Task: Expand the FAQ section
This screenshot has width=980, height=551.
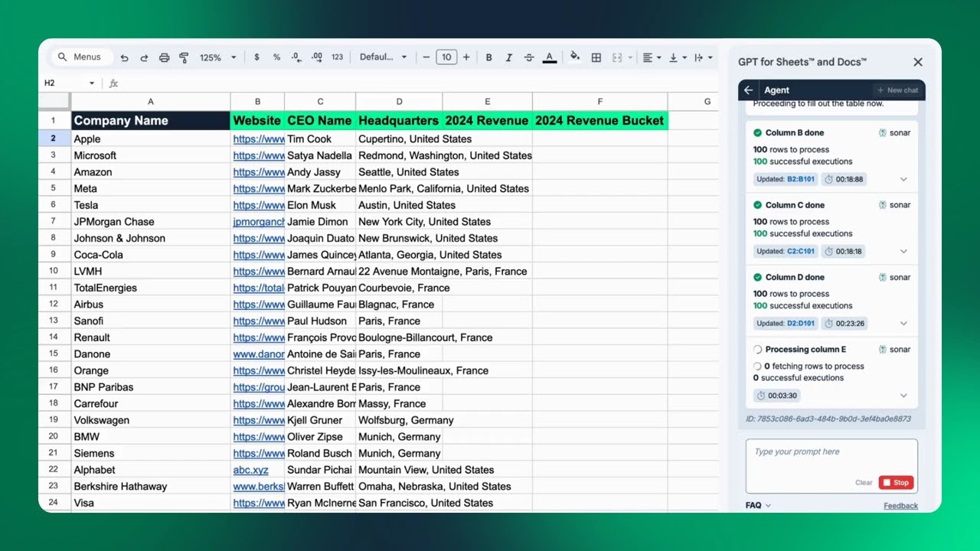Action: pos(758,505)
